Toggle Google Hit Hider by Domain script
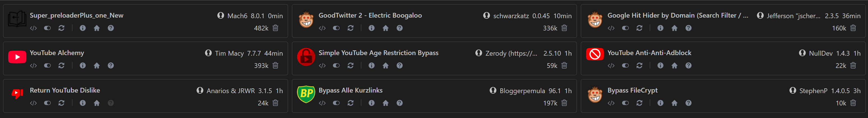This screenshot has height=118, width=868. tap(625, 28)
